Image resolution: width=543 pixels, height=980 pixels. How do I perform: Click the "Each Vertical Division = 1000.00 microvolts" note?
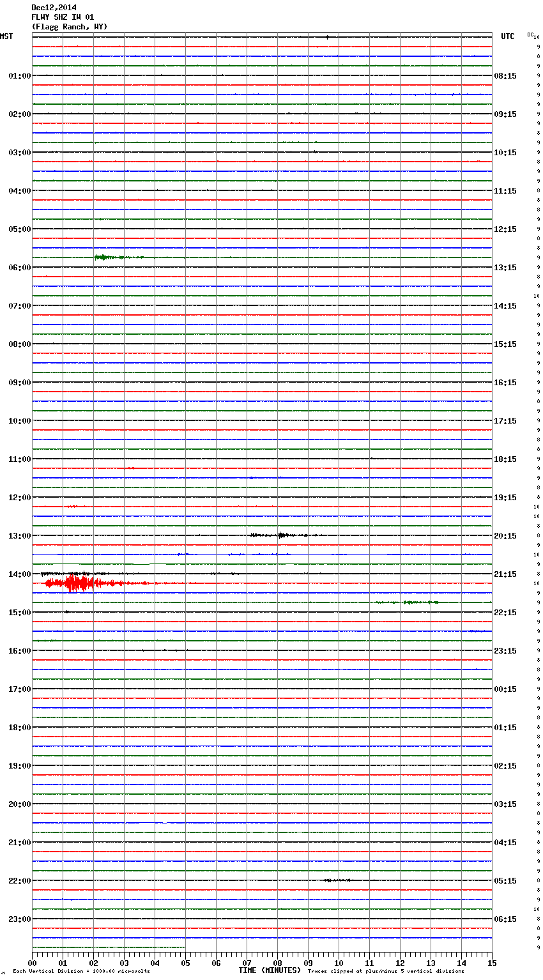pos(81,971)
